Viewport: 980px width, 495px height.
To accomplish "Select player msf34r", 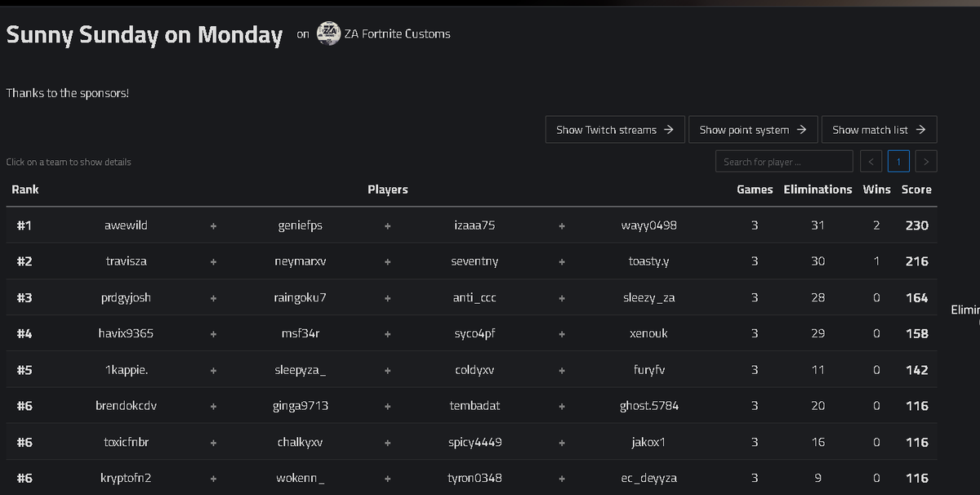I will (x=301, y=333).
